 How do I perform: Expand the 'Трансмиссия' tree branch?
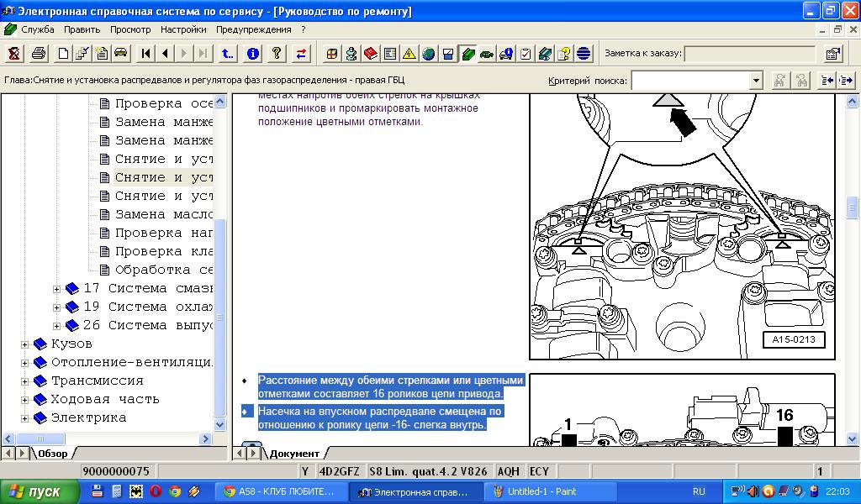click(25, 381)
